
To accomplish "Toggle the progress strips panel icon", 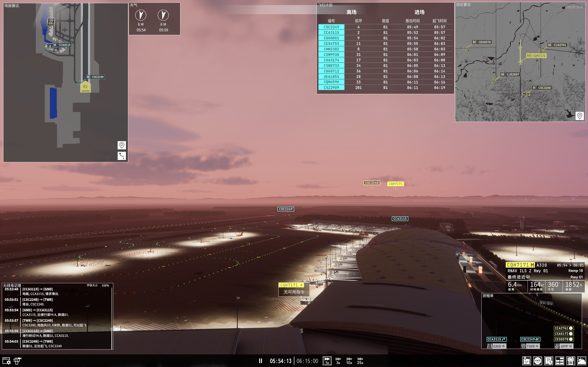I will [560, 361].
